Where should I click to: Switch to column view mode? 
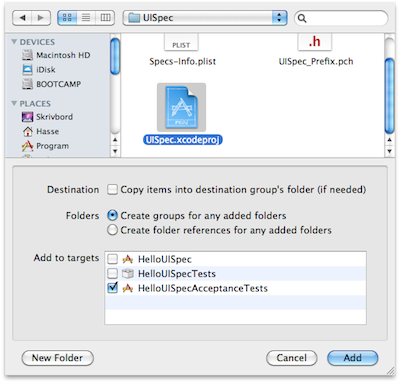point(105,18)
